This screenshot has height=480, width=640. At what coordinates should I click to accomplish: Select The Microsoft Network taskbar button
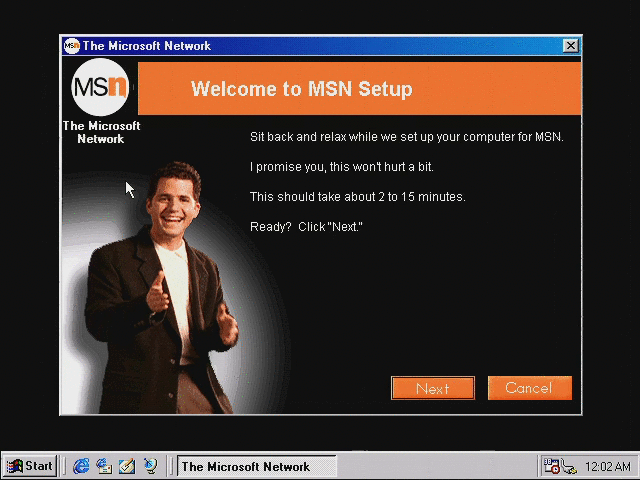tap(257, 466)
